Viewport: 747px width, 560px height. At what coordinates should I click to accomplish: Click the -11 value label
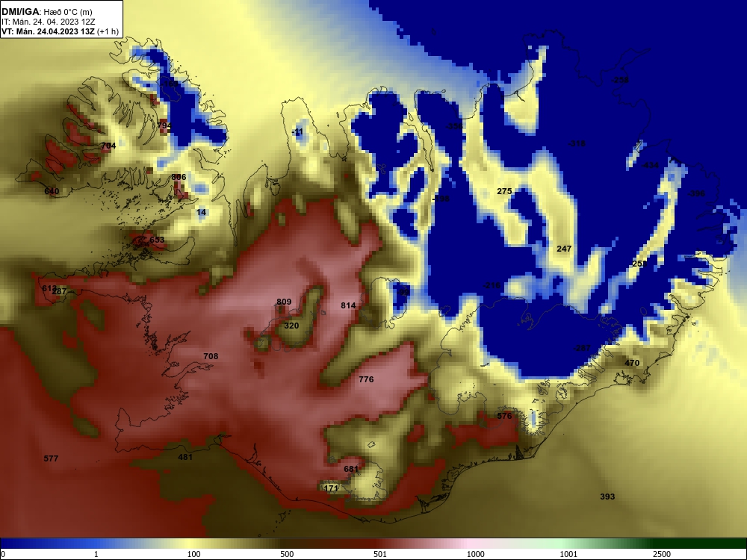tap(297, 132)
